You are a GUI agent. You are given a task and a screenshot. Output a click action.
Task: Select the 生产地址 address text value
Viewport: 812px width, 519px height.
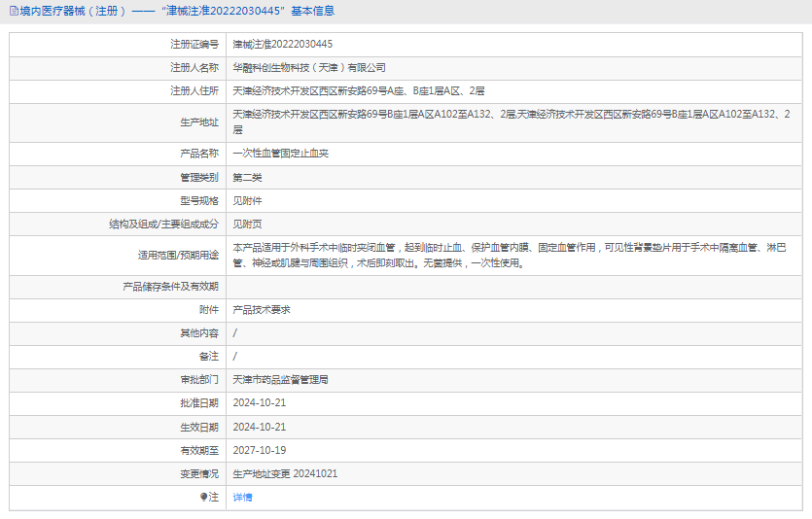(512, 122)
